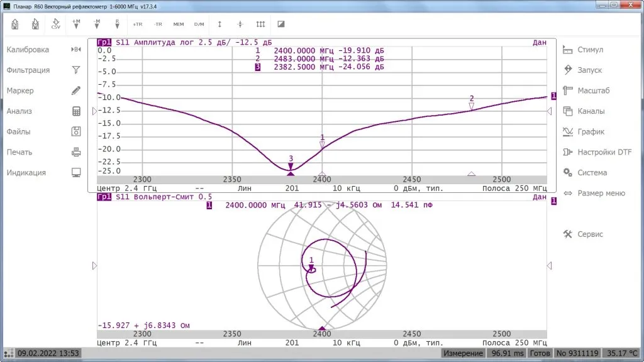Click the 96.91 ms sweep time

point(508,353)
